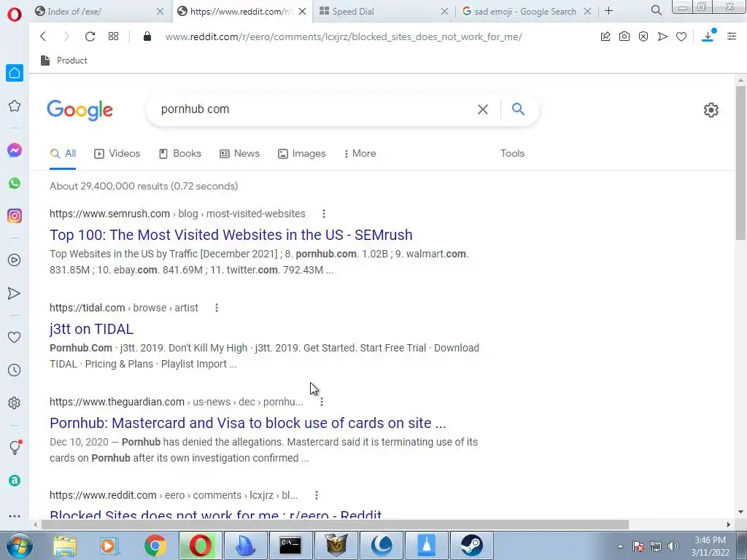Open Instagram in sidebar
Image resolution: width=747 pixels, height=560 pixels.
tap(15, 216)
